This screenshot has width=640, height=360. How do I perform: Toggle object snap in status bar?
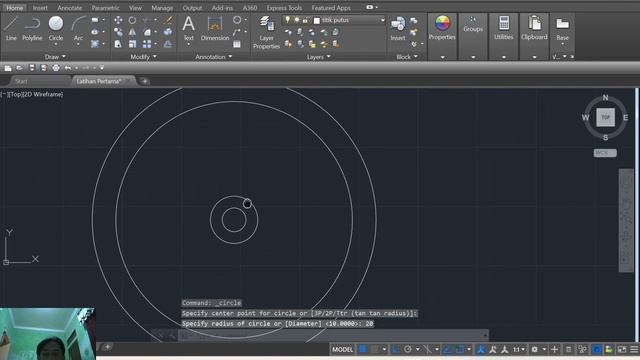tap(460, 349)
